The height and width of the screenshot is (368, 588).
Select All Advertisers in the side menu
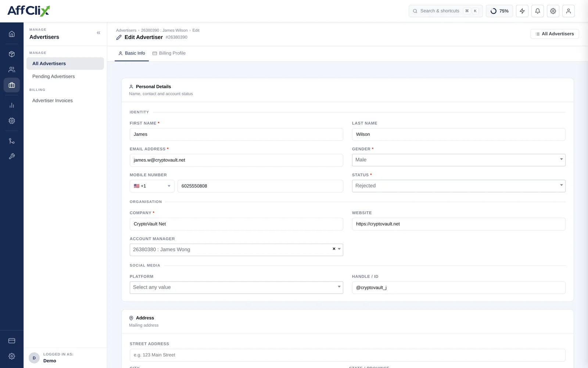pyautogui.click(x=65, y=64)
